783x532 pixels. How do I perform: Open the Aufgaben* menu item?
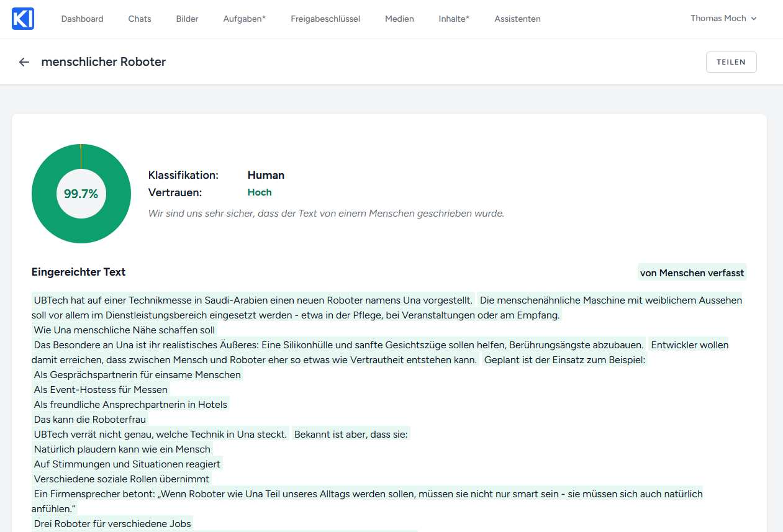click(x=244, y=19)
